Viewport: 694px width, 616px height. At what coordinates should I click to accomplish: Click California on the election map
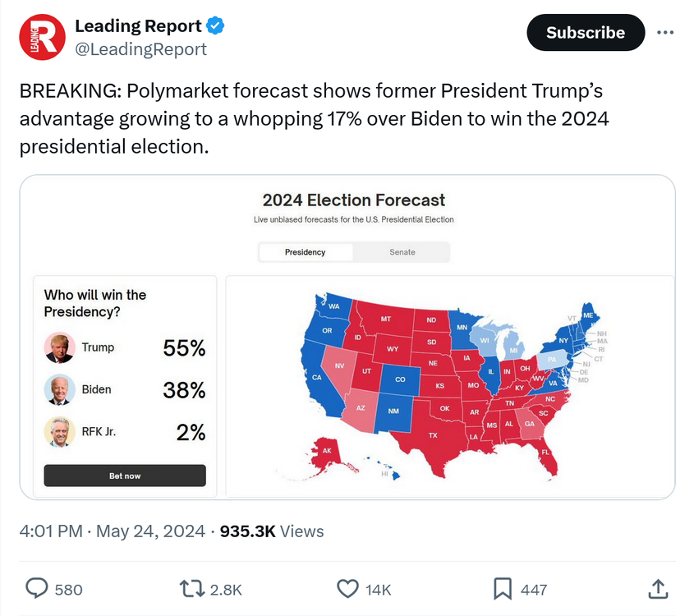318,378
